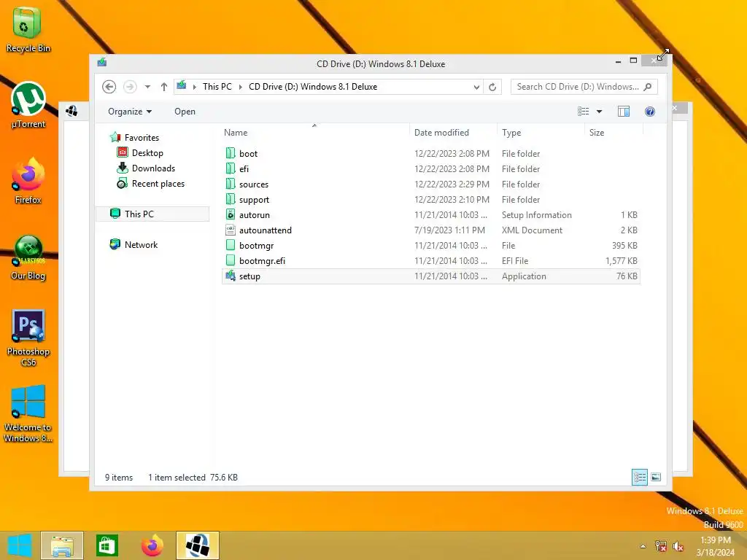Select the boot folder icon

[231, 153]
